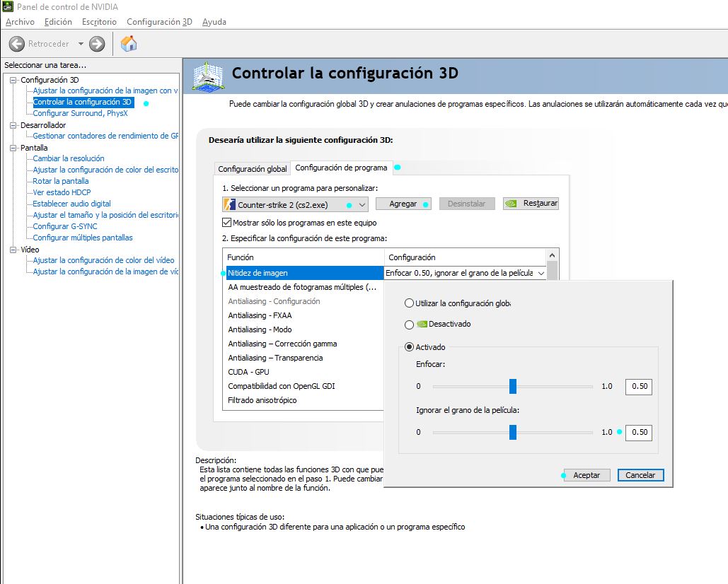The height and width of the screenshot is (584, 728).
Task: Click the Restaurar button
Action: [531, 203]
